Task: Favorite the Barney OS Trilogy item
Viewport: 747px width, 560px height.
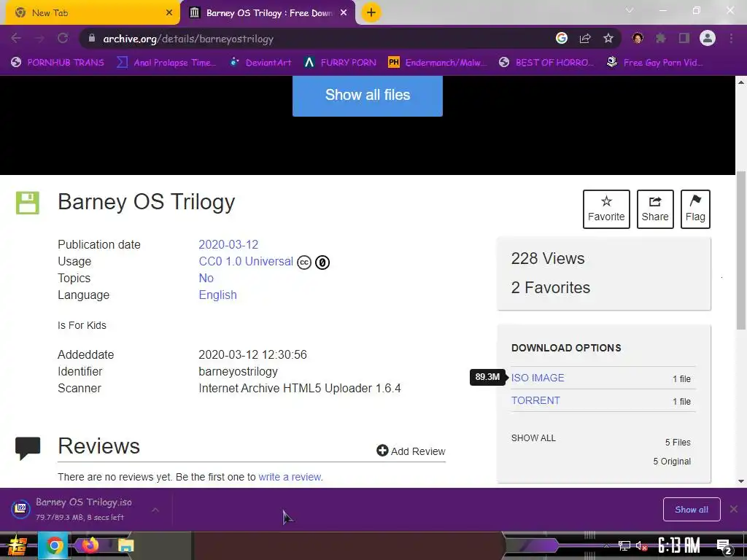Action: (606, 209)
